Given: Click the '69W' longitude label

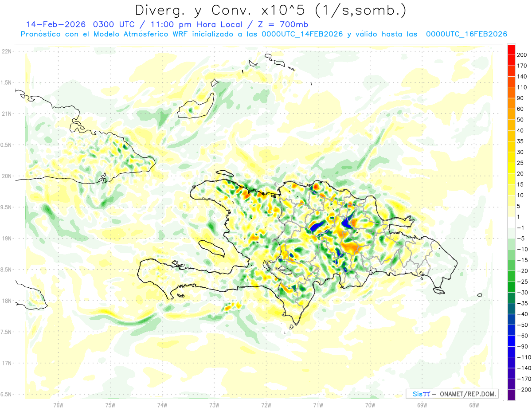Looking at the screenshot, I should click(422, 405).
